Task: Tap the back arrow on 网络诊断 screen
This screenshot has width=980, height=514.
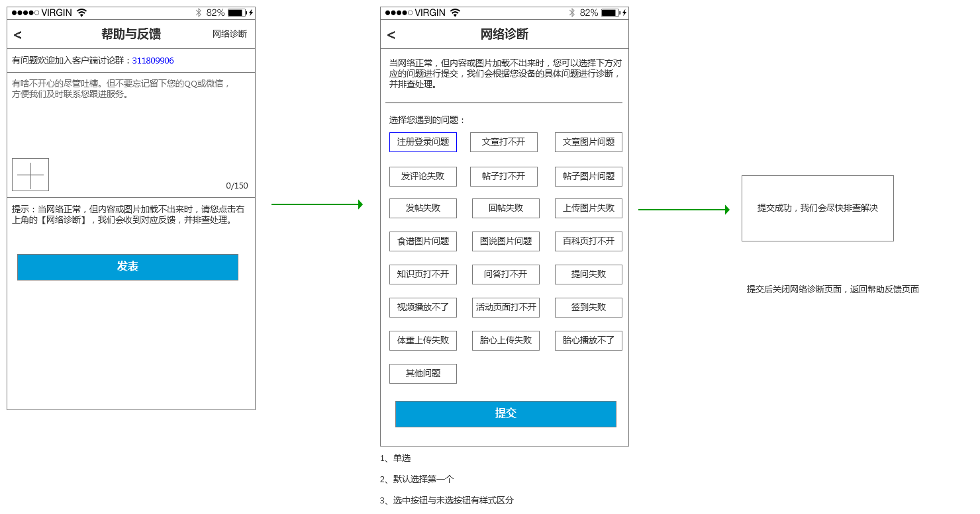Action: click(391, 35)
